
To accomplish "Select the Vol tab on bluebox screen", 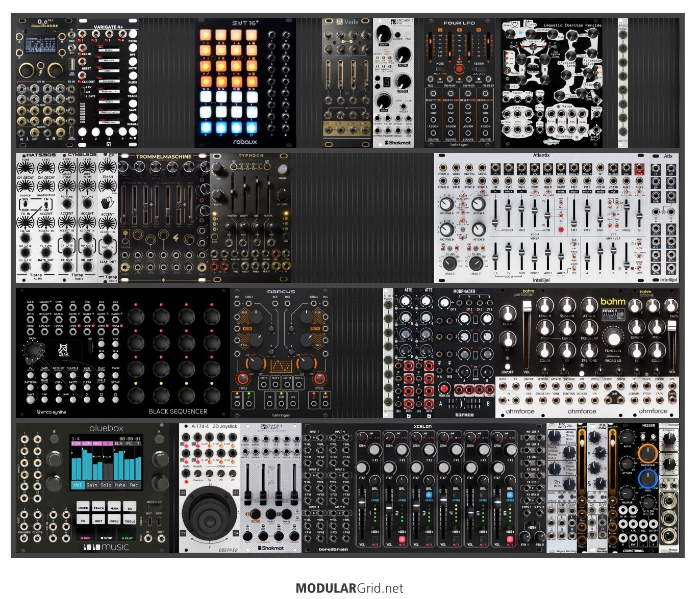I will coord(78,485).
